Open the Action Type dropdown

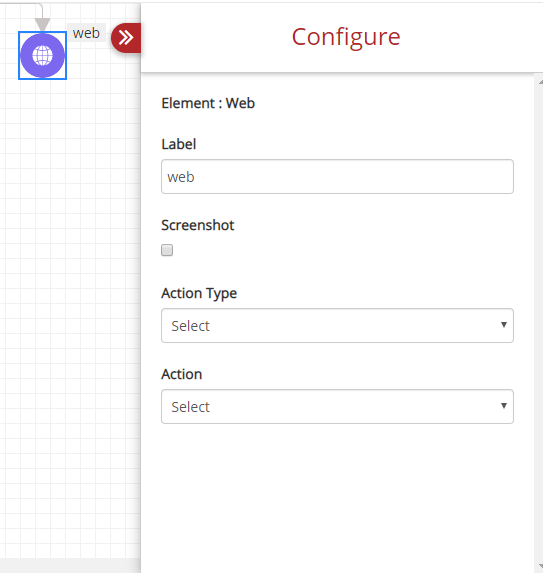[337, 326]
